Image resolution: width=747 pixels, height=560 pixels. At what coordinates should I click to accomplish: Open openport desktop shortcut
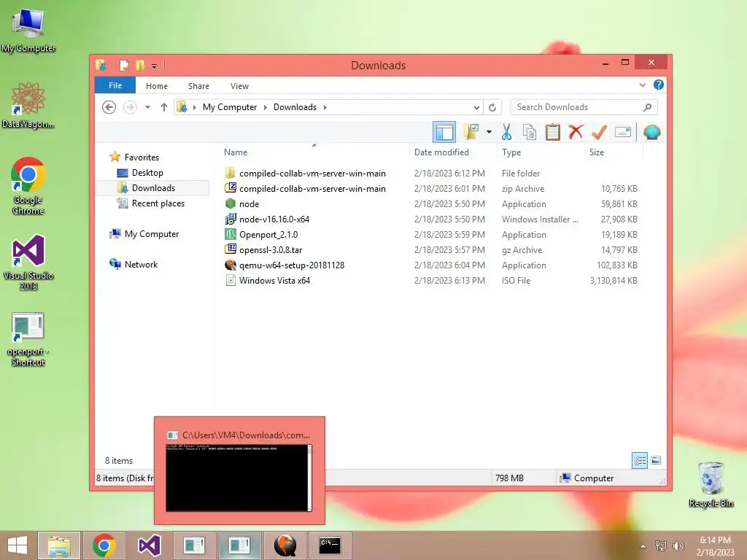pyautogui.click(x=28, y=339)
